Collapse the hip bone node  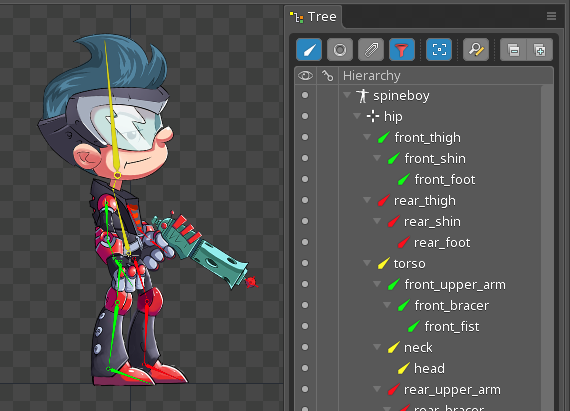[x=357, y=116]
